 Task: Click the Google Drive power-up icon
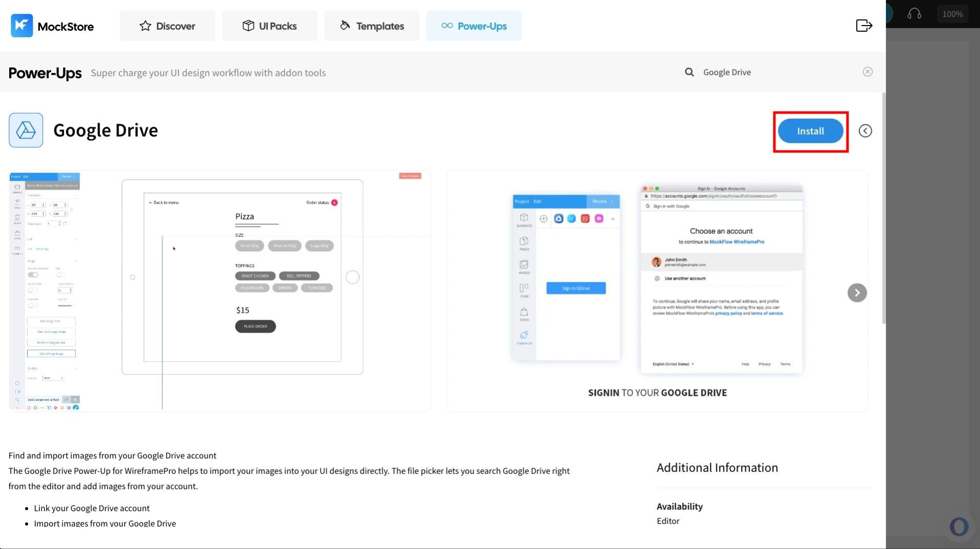(x=26, y=130)
